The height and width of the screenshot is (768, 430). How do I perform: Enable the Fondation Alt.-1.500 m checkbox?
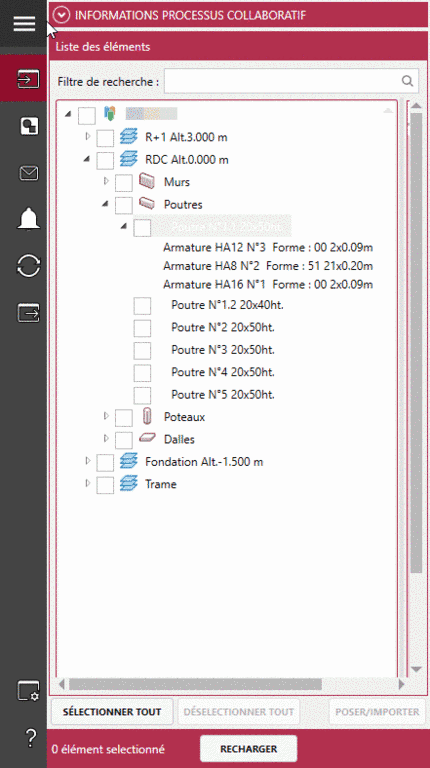[x=105, y=462]
